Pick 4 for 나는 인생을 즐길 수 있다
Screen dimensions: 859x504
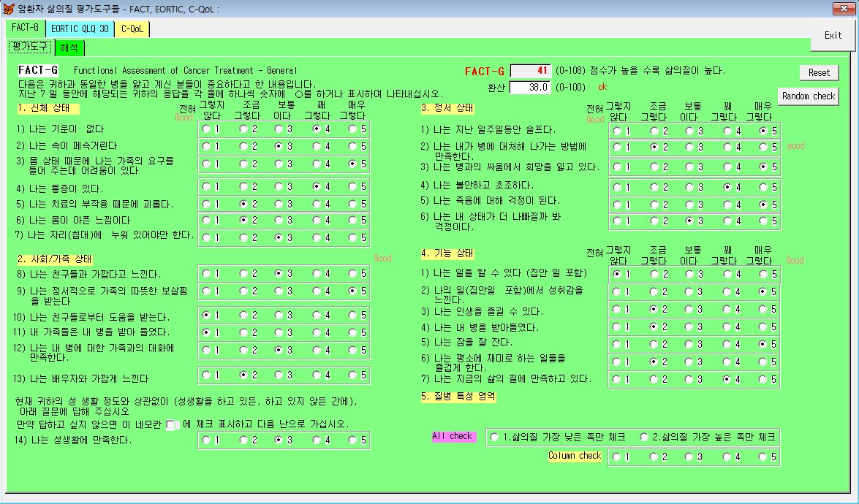click(727, 309)
